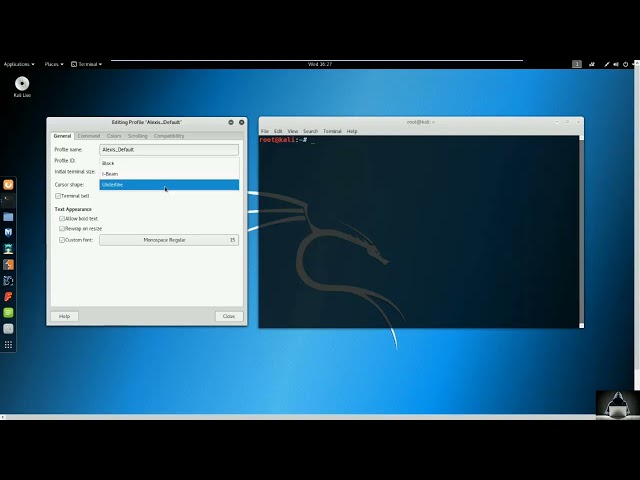The height and width of the screenshot is (480, 640).
Task: Open the Terminal icon in the dock
Action: (8, 200)
